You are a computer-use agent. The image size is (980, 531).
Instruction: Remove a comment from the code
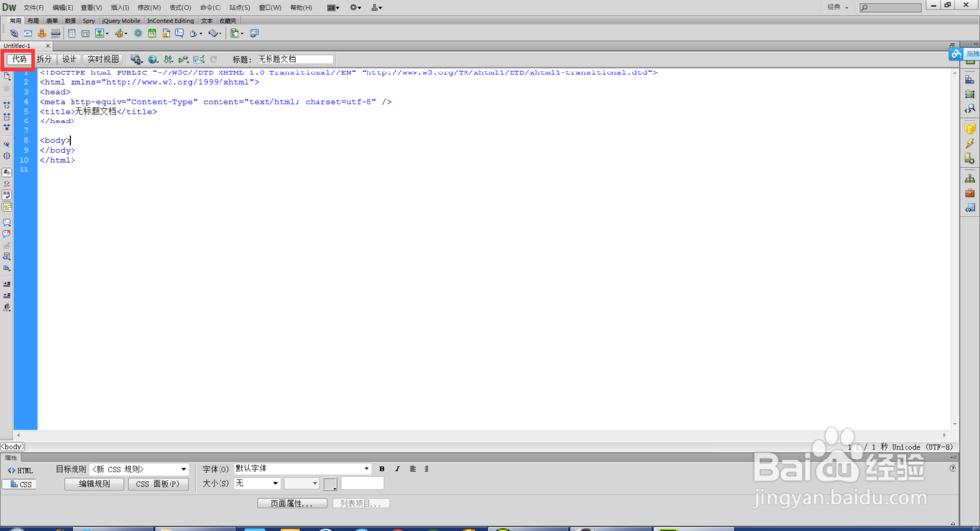point(7,233)
